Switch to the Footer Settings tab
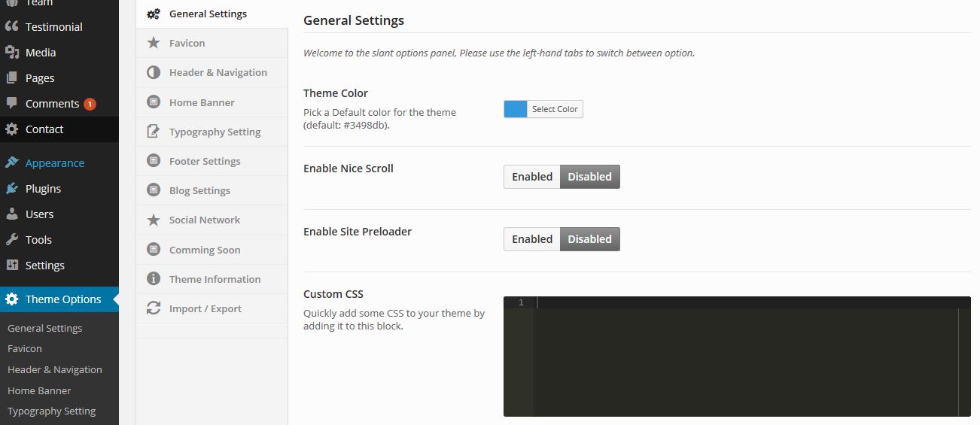The height and width of the screenshot is (425, 980). (205, 161)
